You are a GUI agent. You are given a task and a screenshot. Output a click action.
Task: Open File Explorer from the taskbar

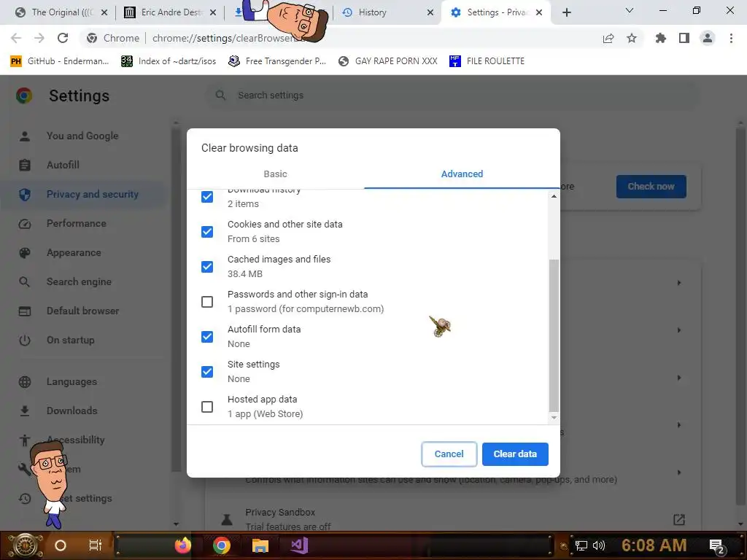coord(260,545)
